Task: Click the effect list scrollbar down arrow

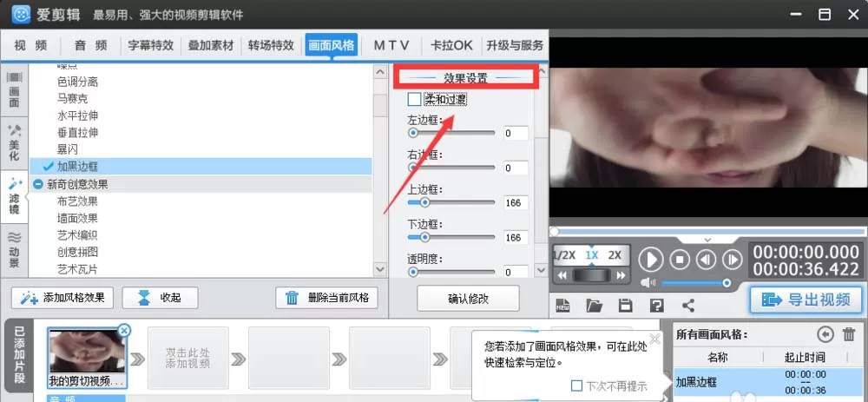Action: pyautogui.click(x=380, y=268)
